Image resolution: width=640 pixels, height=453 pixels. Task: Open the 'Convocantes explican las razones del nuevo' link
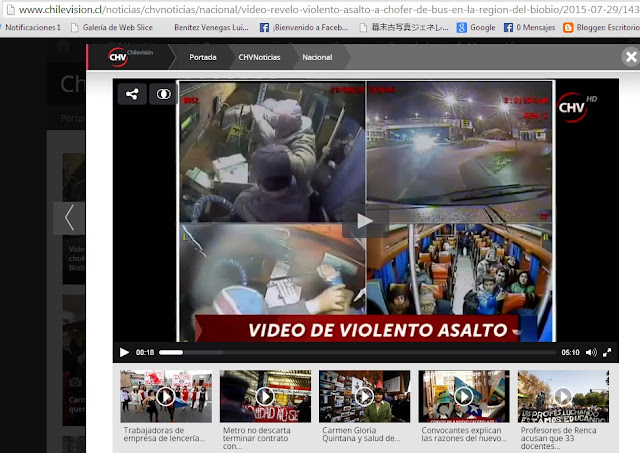pos(464,434)
